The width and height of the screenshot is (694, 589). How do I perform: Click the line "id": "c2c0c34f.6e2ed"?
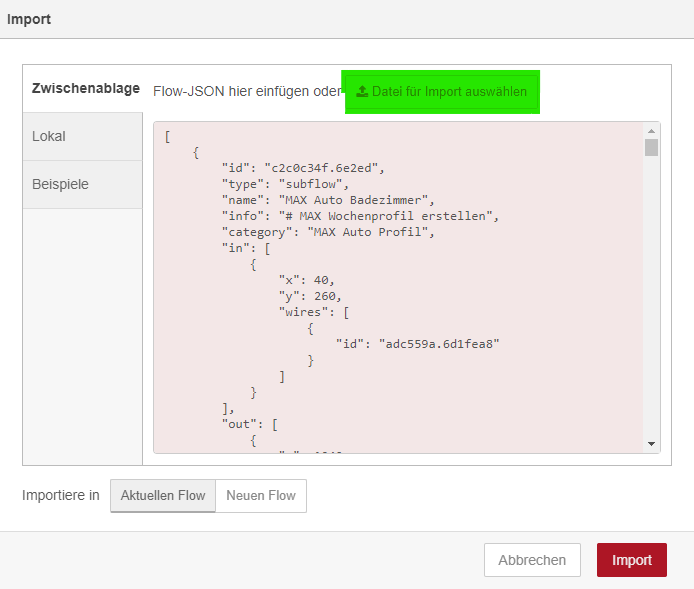[303, 168]
